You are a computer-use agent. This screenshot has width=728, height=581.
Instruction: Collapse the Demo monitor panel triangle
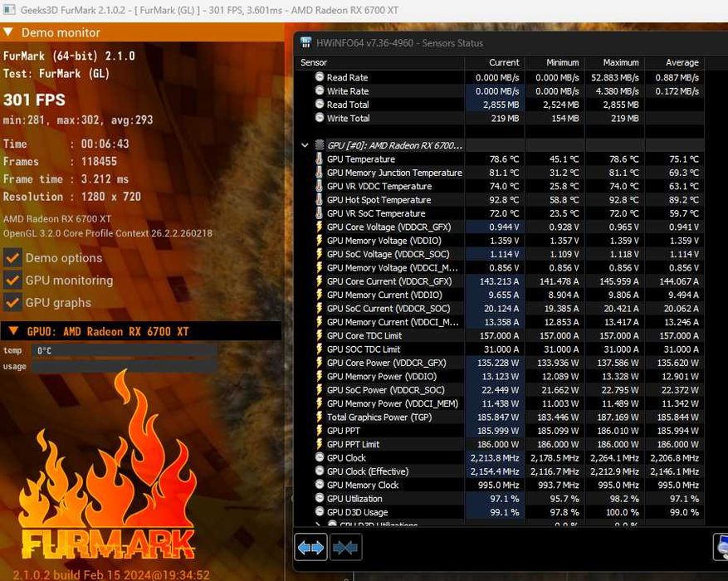pos(8,32)
